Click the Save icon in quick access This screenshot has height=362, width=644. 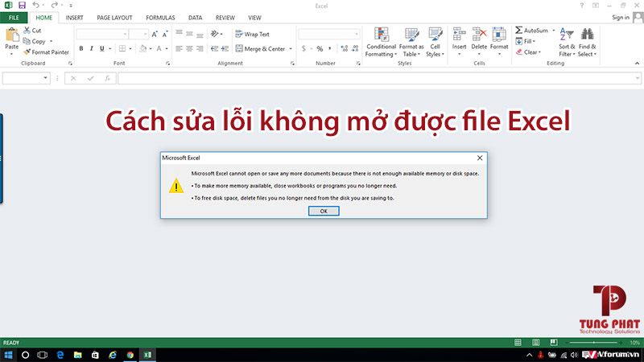point(22,6)
